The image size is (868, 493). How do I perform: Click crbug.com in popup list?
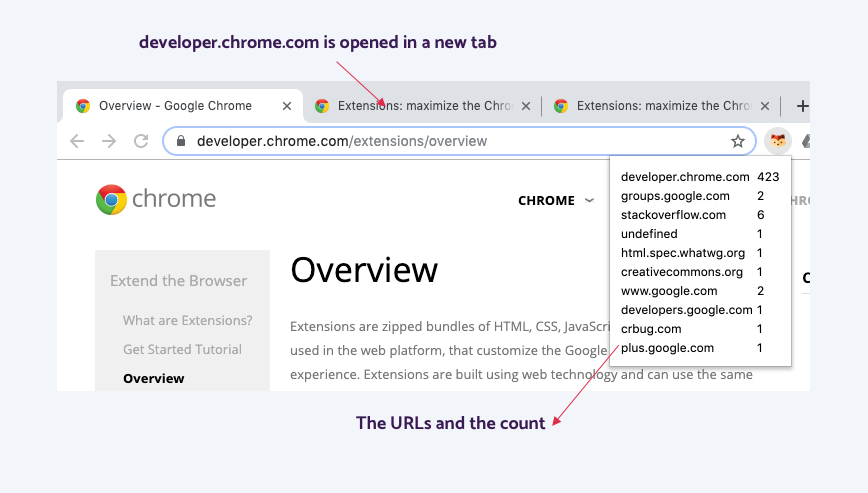[x=651, y=329]
